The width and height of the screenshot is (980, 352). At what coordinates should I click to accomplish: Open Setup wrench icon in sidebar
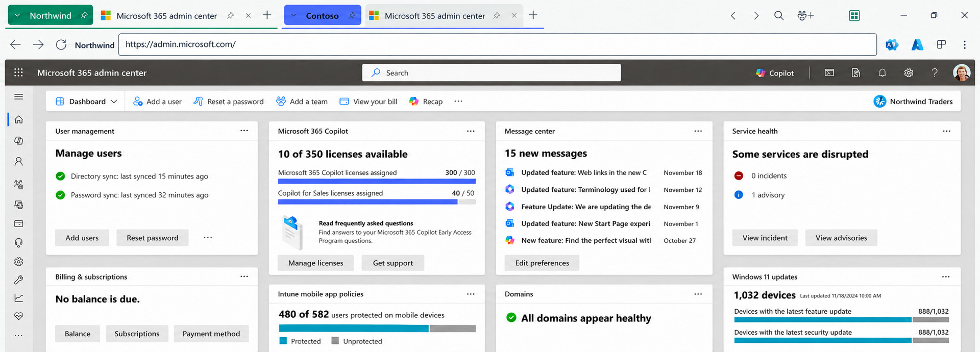click(x=19, y=280)
